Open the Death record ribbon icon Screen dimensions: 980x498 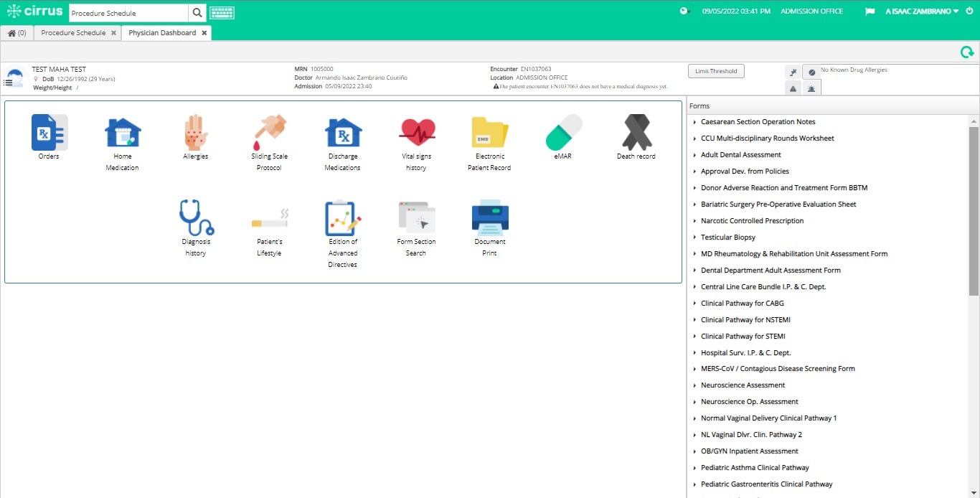636,133
